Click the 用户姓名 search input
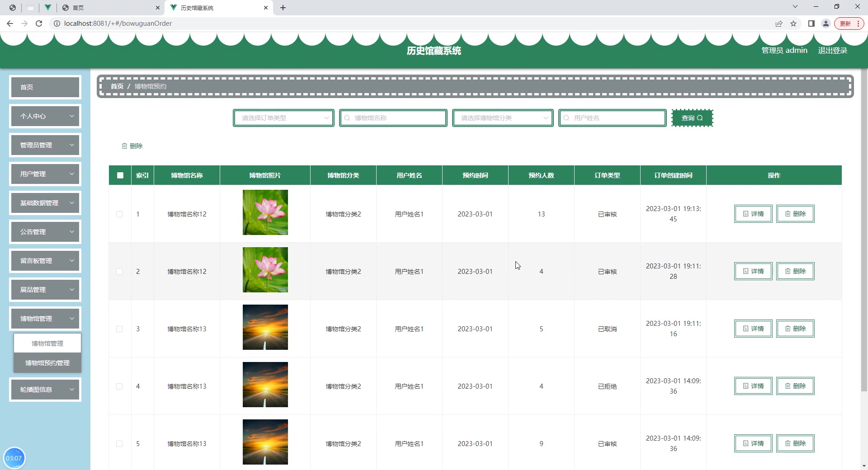This screenshot has width=868, height=470. point(613,118)
